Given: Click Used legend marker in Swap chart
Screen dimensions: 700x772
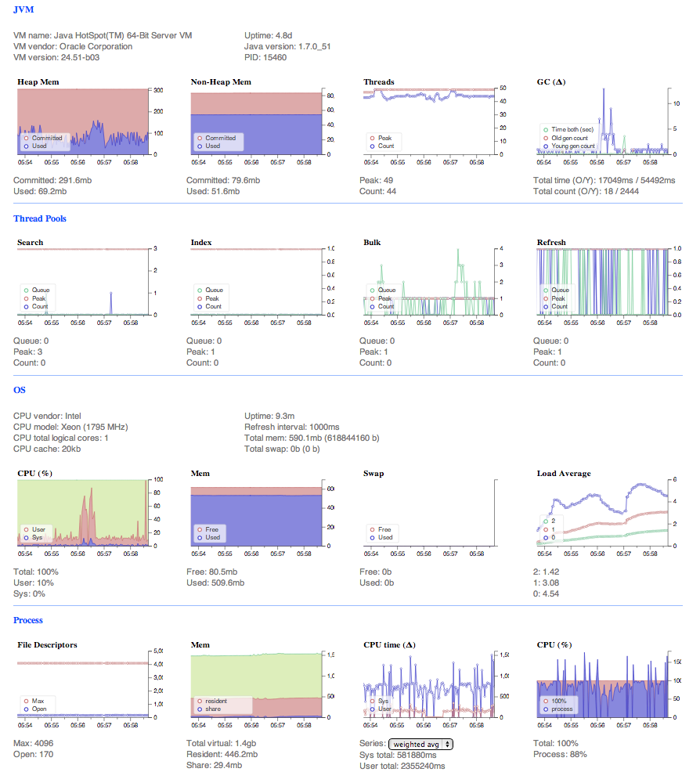Looking at the screenshot, I should [373, 537].
